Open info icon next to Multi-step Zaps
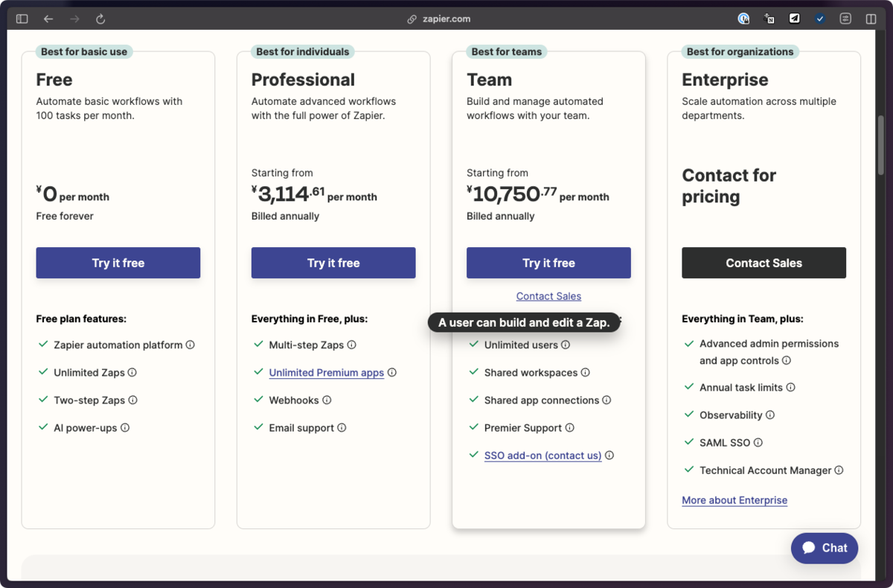The height and width of the screenshot is (588, 893). tap(352, 345)
